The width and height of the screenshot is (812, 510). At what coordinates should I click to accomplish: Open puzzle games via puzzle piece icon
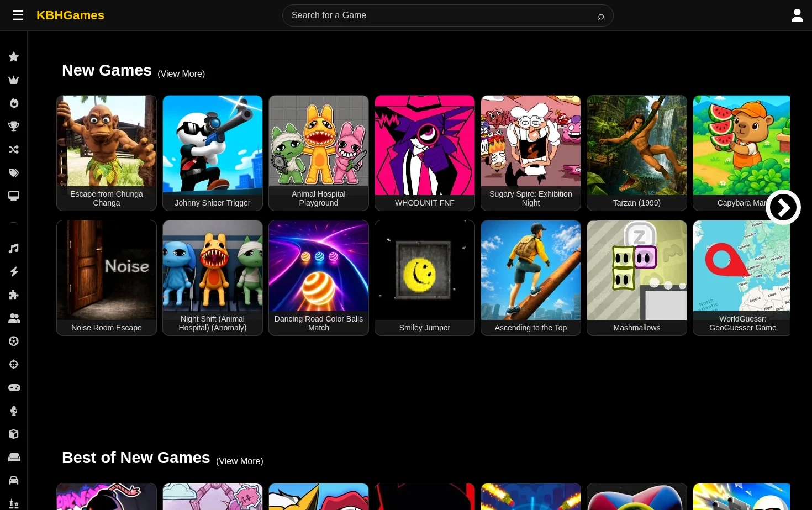coord(14,295)
